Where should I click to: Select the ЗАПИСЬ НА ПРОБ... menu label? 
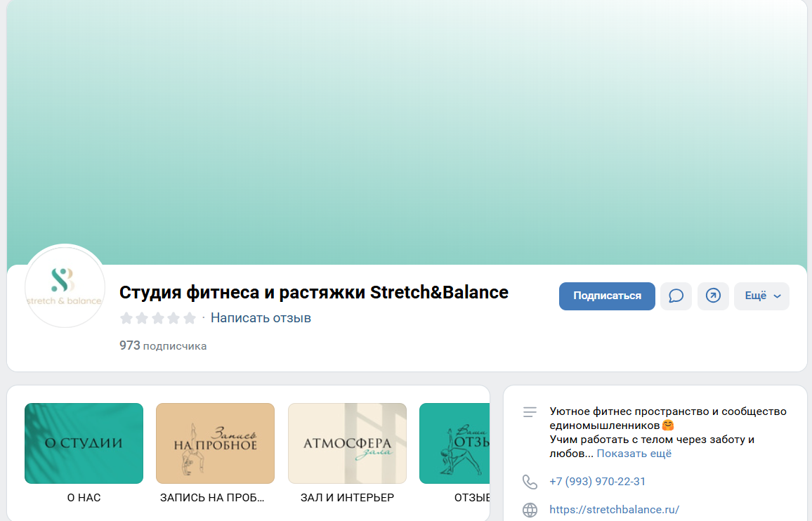(212, 498)
